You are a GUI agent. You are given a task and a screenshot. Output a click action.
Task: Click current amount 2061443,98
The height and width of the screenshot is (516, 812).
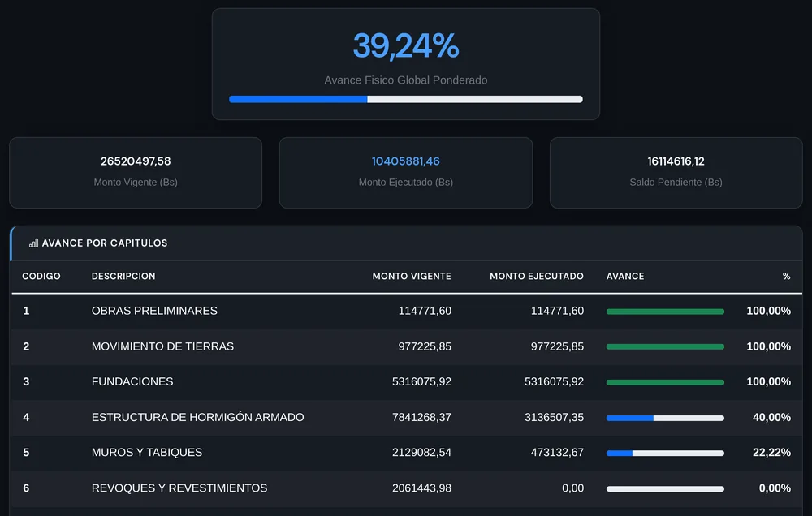coord(421,488)
